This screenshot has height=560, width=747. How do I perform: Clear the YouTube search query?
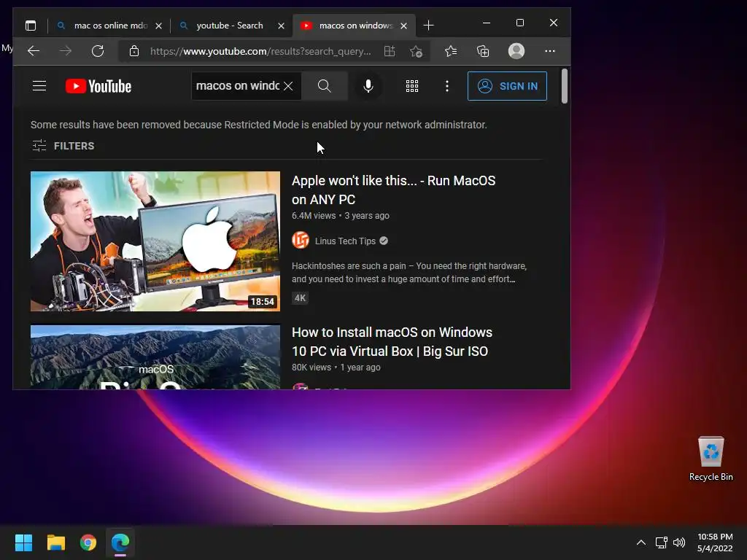coord(288,86)
